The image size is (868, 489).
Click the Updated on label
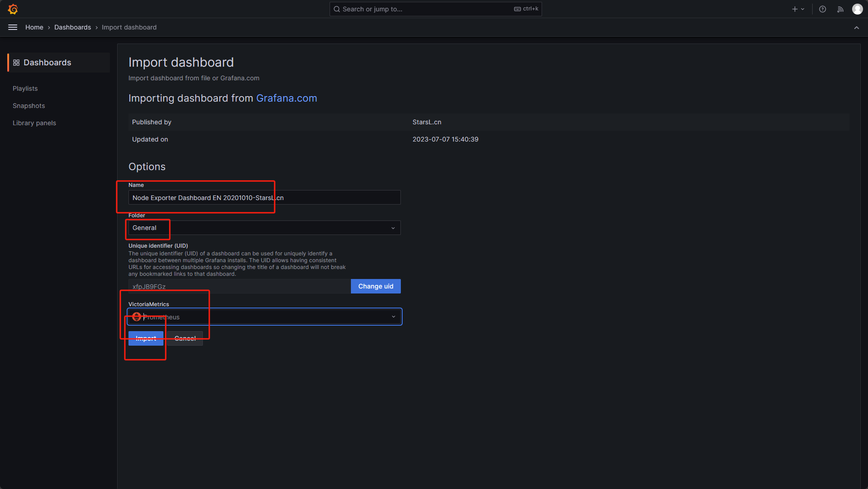pos(150,139)
